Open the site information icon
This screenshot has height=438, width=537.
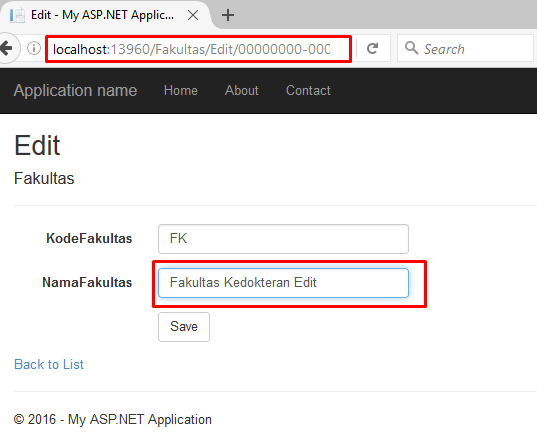(x=34, y=48)
